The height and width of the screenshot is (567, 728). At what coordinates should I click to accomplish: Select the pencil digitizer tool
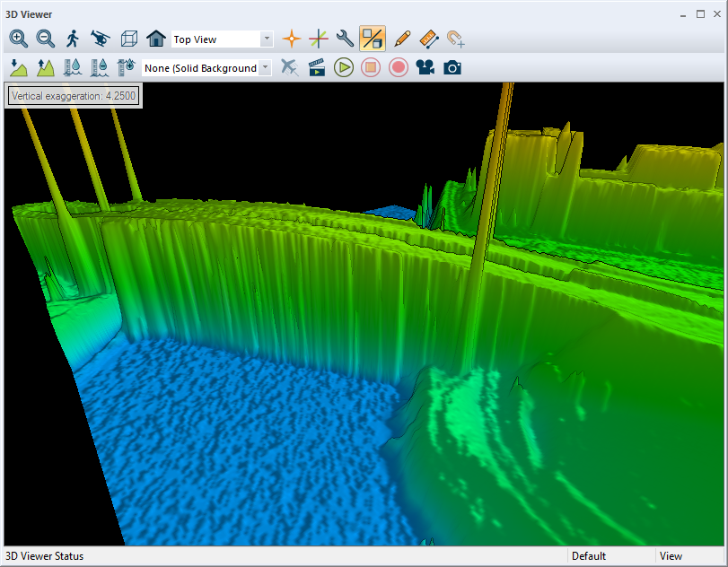coord(402,39)
